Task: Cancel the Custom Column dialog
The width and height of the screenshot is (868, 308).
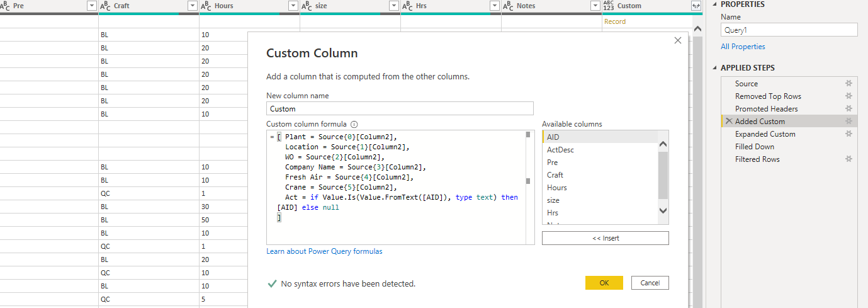Action: click(x=650, y=283)
